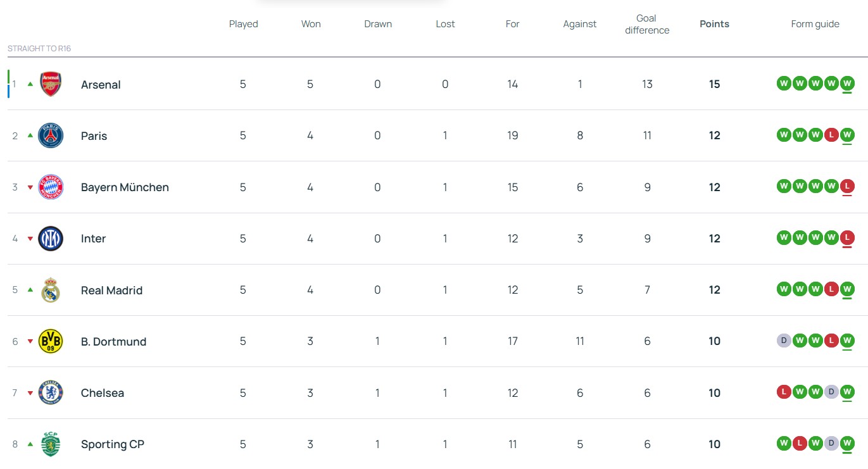Click the Paris Saint-Germain crest
The height and width of the screenshot is (469, 868).
(x=51, y=135)
